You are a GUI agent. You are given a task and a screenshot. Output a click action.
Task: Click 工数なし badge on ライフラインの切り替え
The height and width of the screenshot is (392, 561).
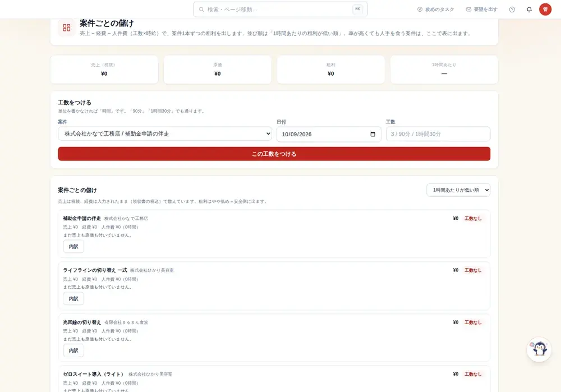pos(473,270)
